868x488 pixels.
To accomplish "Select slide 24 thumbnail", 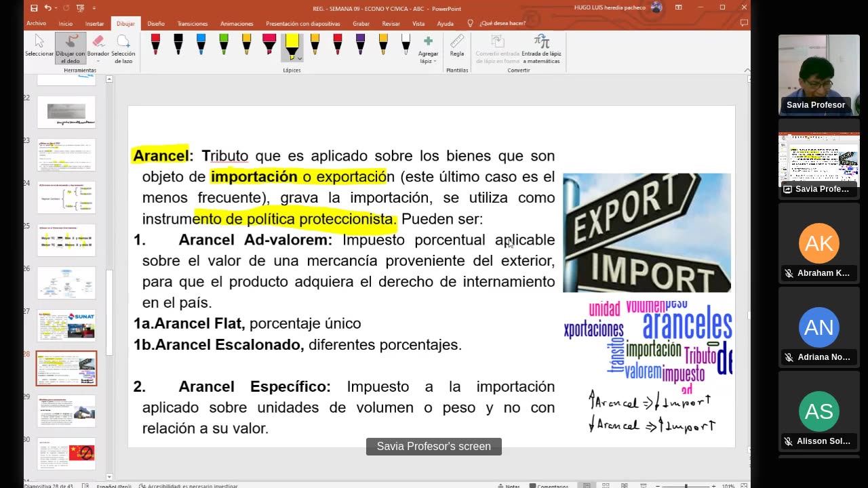I will click(x=66, y=197).
